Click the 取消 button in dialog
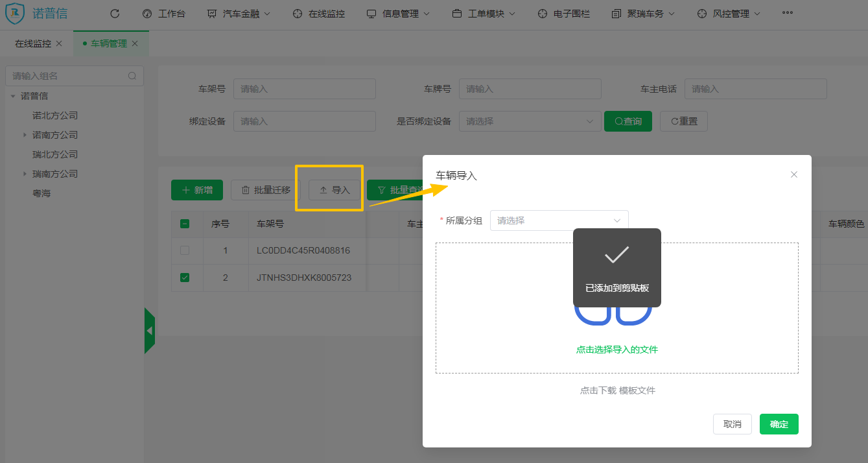The width and height of the screenshot is (868, 463). click(732, 424)
